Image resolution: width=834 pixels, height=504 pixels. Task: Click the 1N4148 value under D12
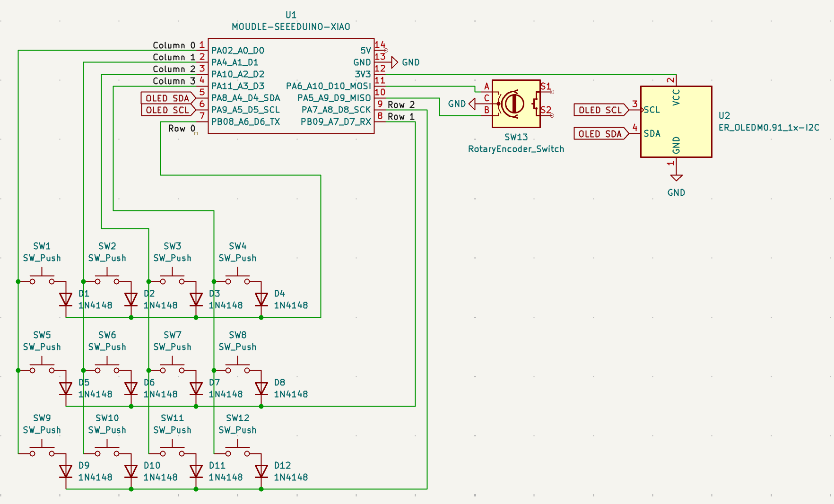291,478
